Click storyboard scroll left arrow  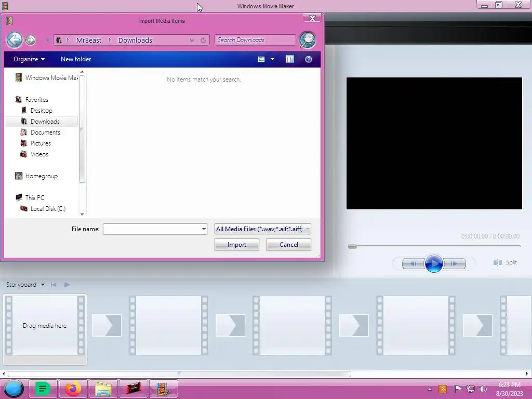[4, 374]
